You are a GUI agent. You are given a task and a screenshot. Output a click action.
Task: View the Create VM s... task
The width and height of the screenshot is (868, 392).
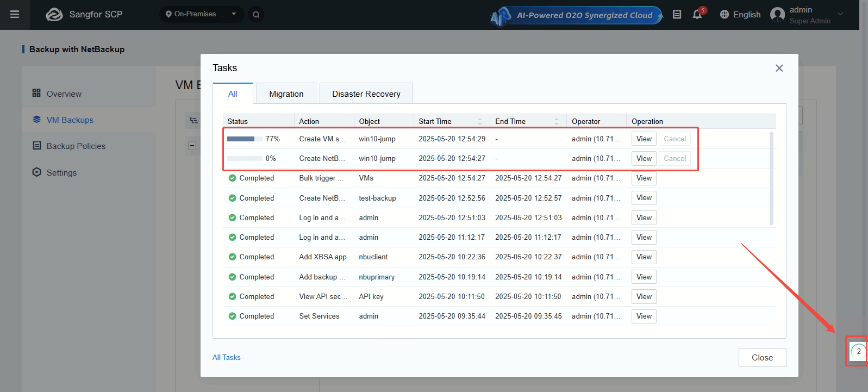pos(644,139)
